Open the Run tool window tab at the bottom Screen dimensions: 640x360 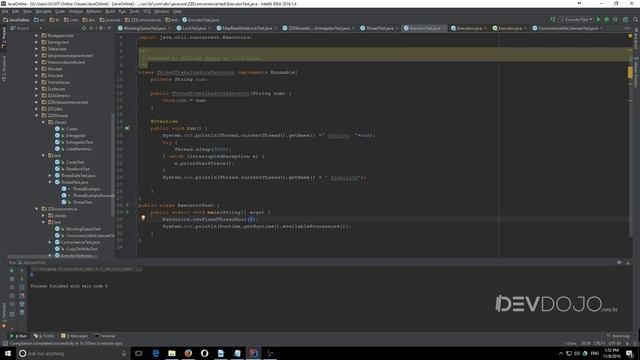coord(18,336)
